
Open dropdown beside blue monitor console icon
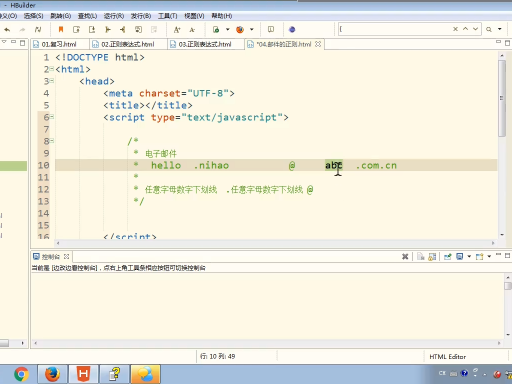click(469, 256)
